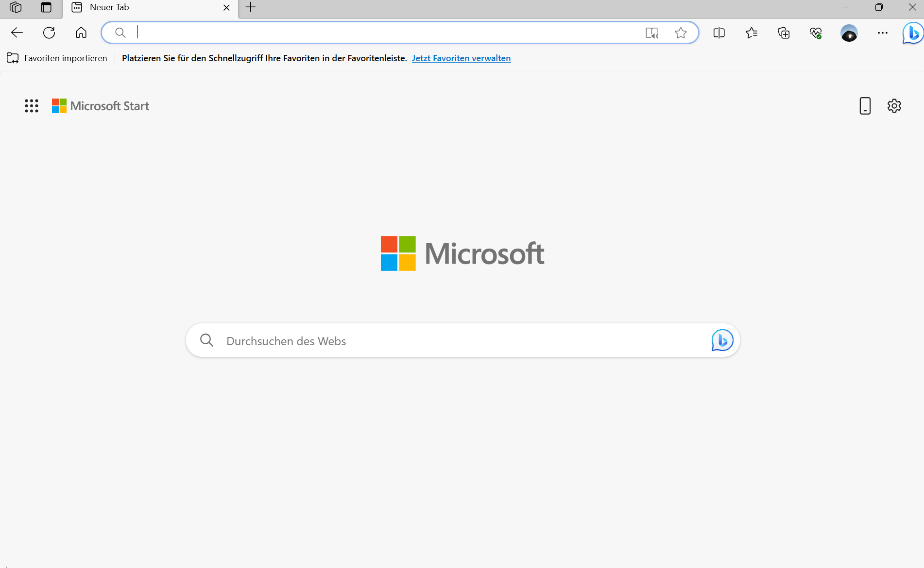Screen dimensions: 924x568
Task: Add this page to favorites star
Action: [681, 33]
